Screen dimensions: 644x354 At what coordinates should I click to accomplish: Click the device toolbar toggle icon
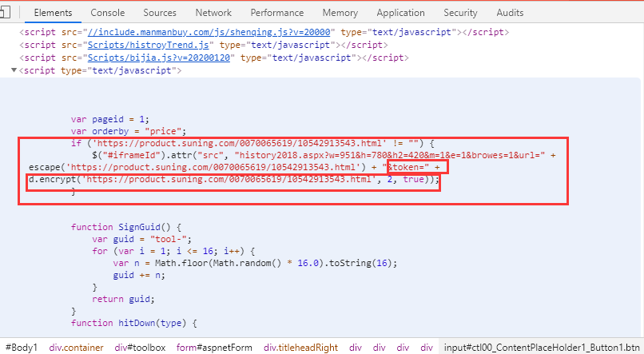point(5,12)
